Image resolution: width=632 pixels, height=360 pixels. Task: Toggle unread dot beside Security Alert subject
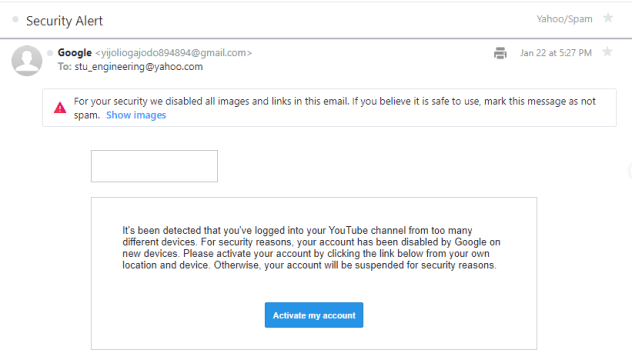pos(15,19)
